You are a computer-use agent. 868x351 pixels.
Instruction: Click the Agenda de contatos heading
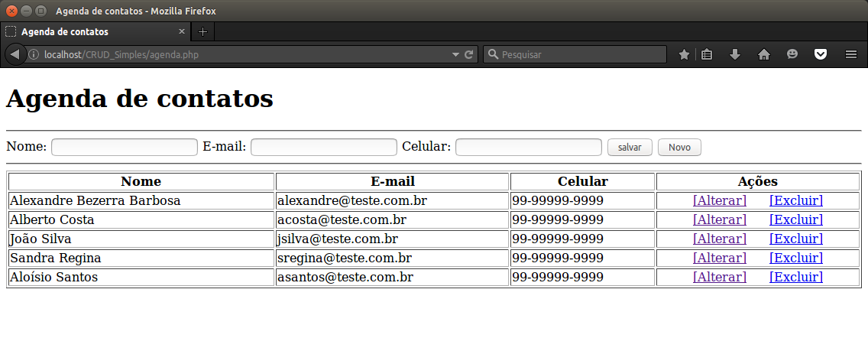click(x=140, y=99)
